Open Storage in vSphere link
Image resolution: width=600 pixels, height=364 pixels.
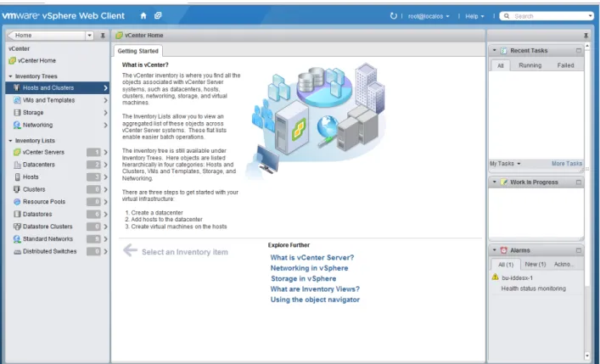(304, 278)
